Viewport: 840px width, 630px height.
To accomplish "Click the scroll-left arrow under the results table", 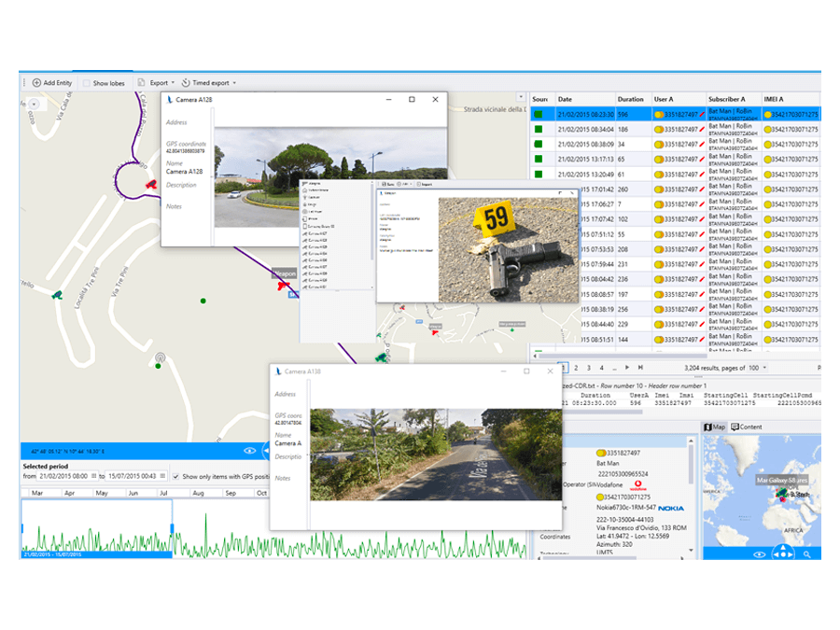I will pos(535,356).
